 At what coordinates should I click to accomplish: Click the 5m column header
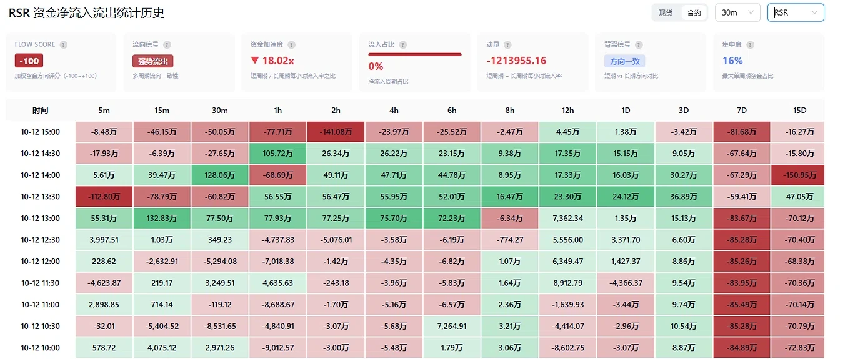click(104, 111)
